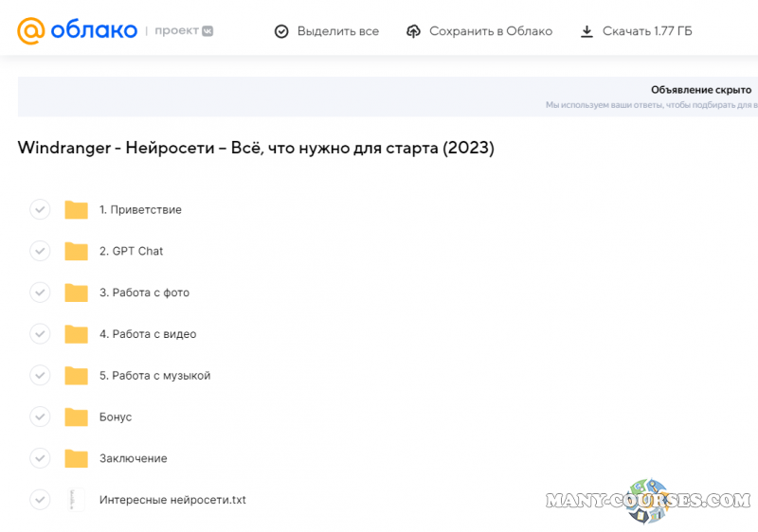Tick the checkbox beside 1. Приветствие

(x=40, y=209)
